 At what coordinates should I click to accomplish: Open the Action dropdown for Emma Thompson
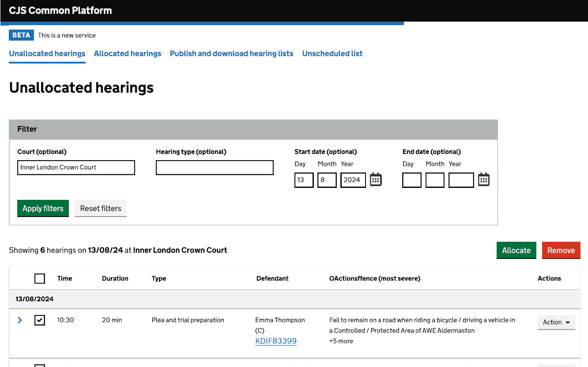pyautogui.click(x=556, y=322)
